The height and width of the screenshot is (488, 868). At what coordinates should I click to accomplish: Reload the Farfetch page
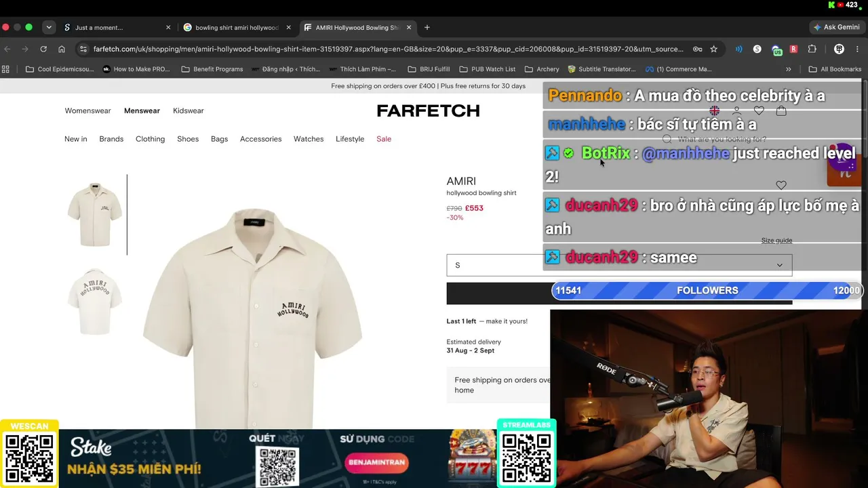tap(43, 49)
